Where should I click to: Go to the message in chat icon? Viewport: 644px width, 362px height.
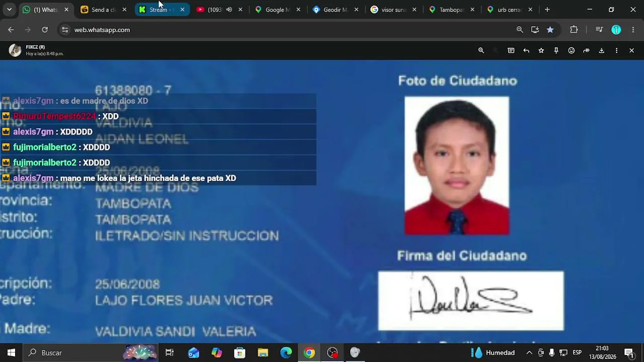tap(511, 50)
